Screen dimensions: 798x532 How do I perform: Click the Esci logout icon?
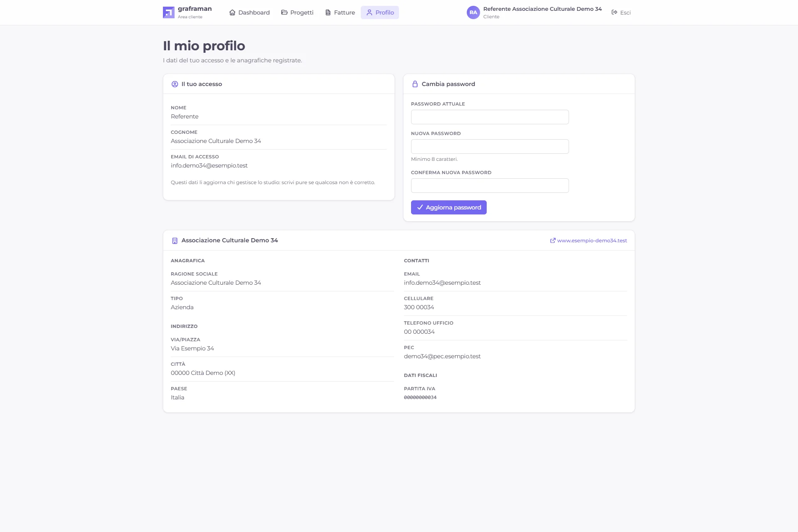coord(614,12)
